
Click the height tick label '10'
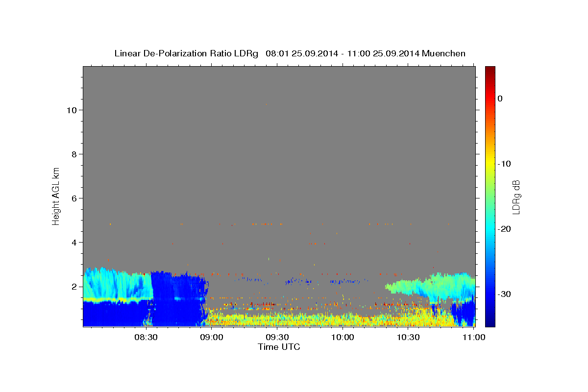tap(72, 110)
